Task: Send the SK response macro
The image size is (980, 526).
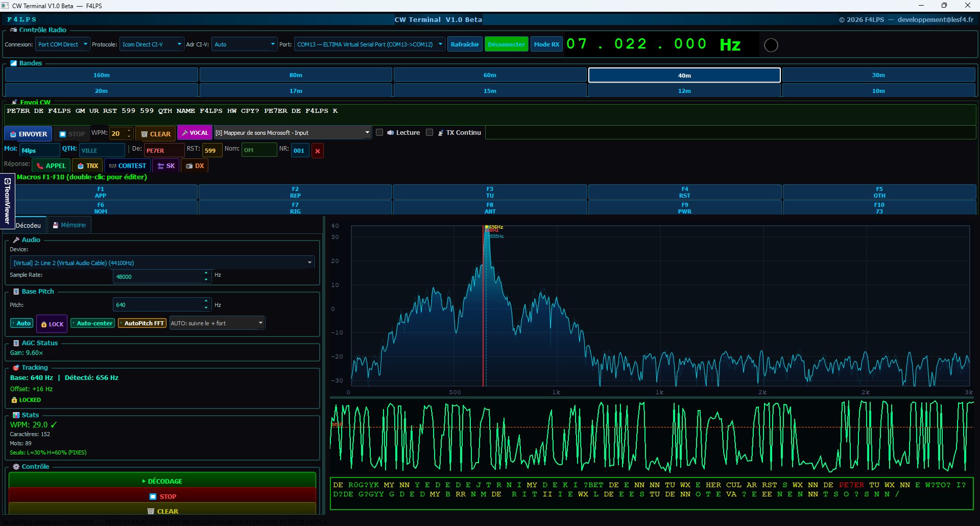Action: (x=165, y=165)
